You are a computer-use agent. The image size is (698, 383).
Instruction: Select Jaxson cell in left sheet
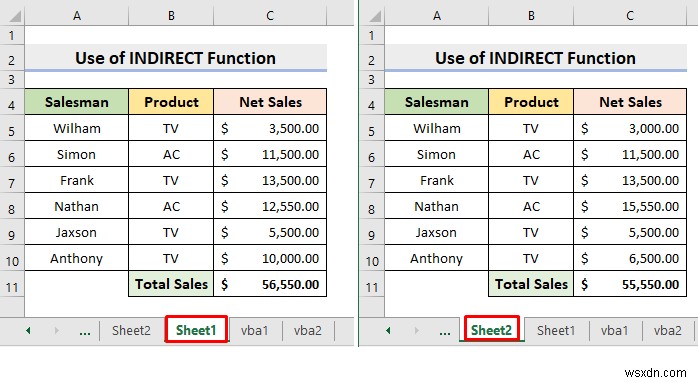pyautogui.click(x=77, y=232)
